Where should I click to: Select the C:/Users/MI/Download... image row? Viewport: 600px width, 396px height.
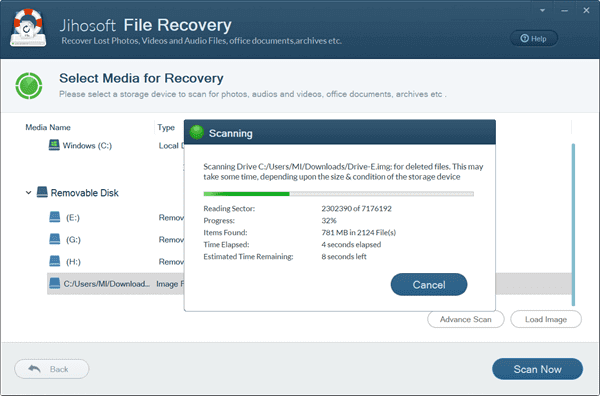tap(116, 284)
